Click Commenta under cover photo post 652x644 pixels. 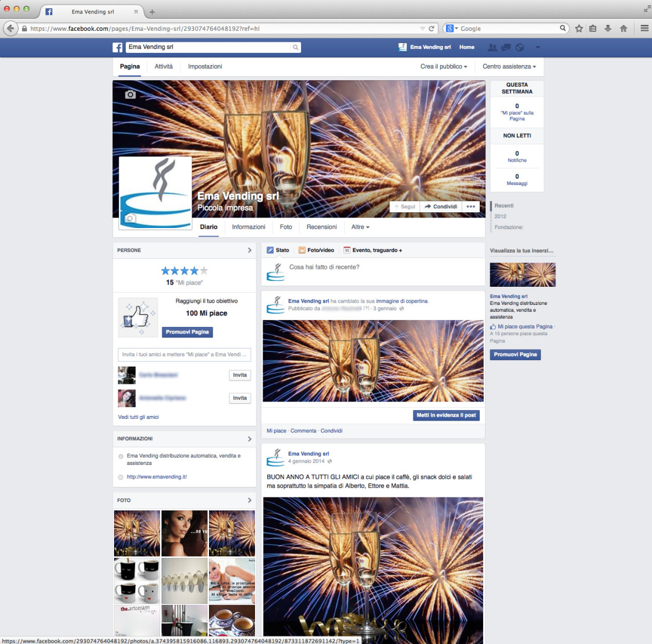[x=303, y=431]
